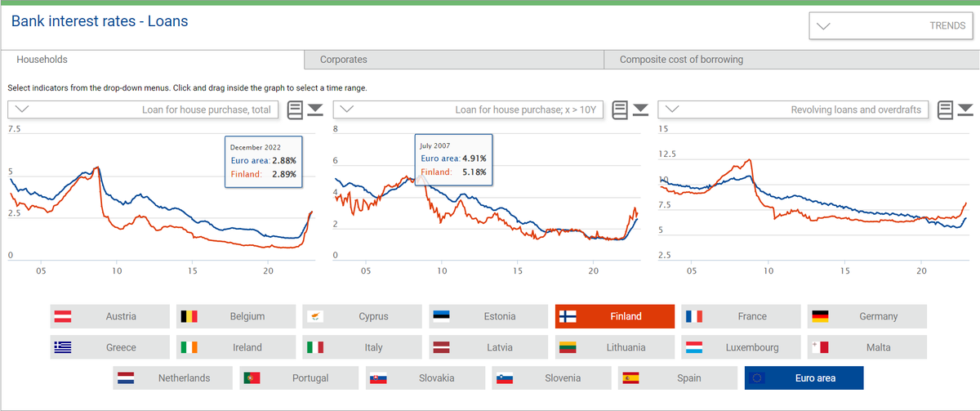This screenshot has width=980, height=411.
Task: Switch to the Households tab
Action: click(152, 60)
